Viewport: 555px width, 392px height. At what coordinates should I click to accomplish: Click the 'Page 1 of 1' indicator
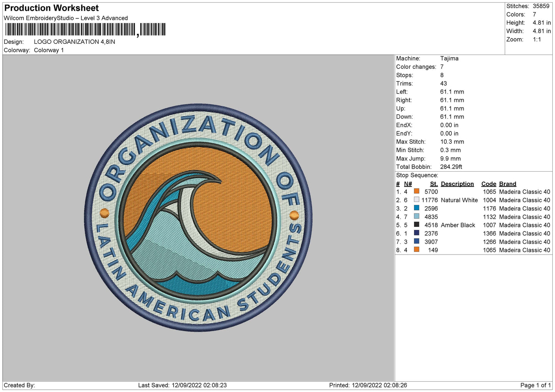click(x=535, y=385)
